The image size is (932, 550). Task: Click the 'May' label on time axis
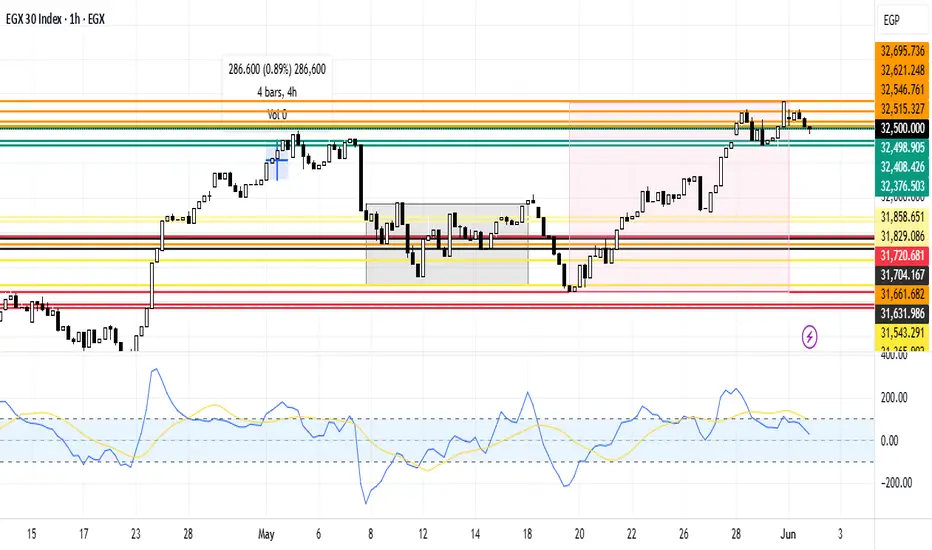pyautogui.click(x=266, y=534)
